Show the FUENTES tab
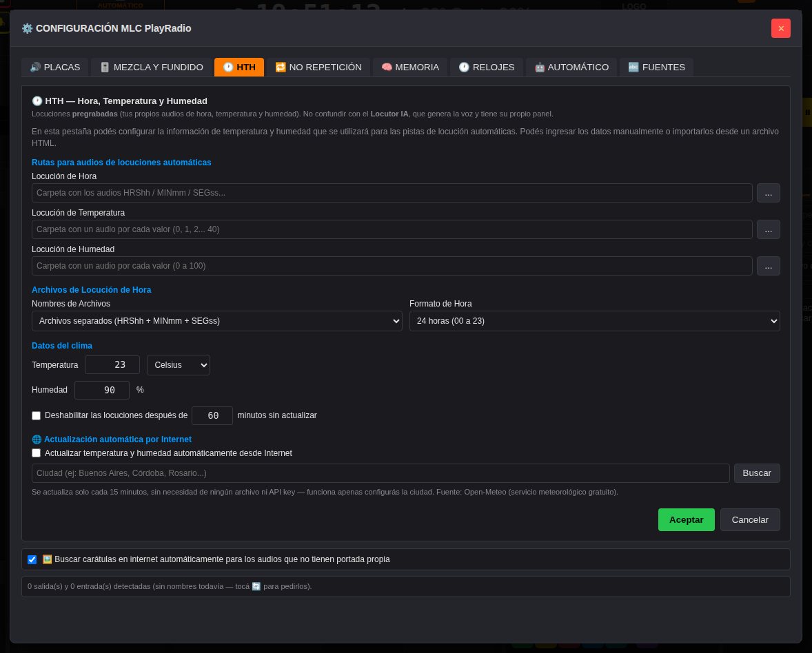 click(x=657, y=68)
